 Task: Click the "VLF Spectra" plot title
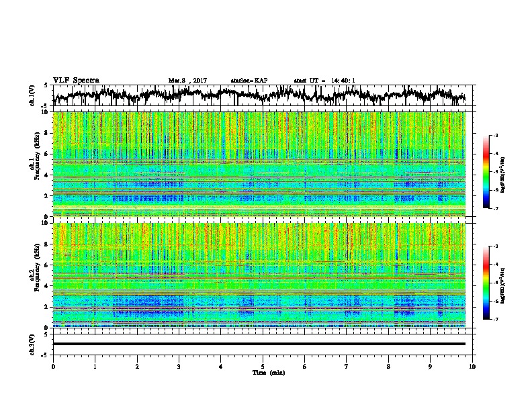click(76, 81)
